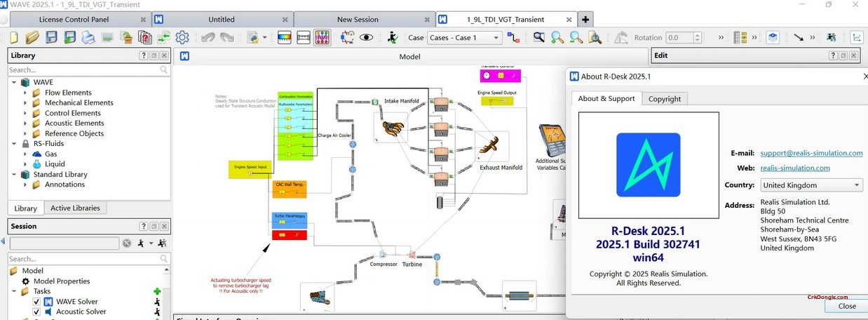This screenshot has height=320, width=868.
Task: Expand the Flow Elements folder
Action: click(25, 93)
